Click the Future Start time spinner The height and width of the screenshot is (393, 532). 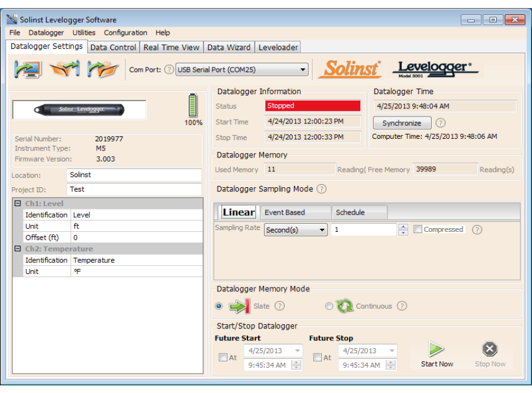(x=296, y=365)
